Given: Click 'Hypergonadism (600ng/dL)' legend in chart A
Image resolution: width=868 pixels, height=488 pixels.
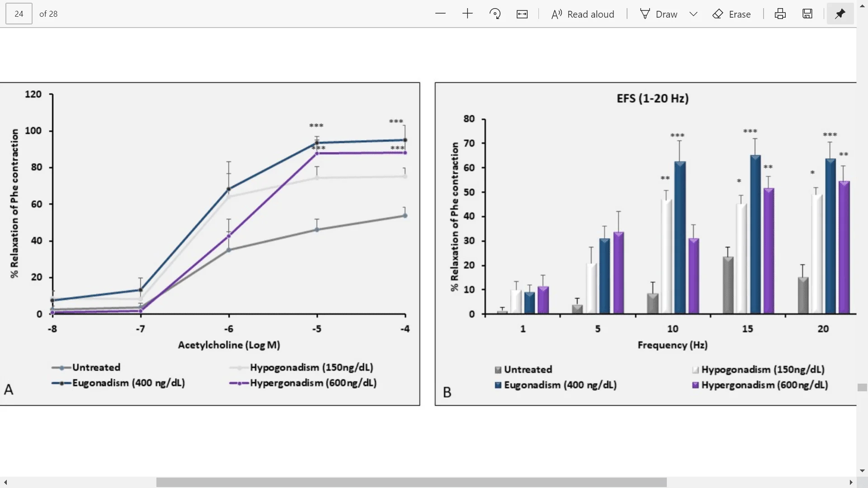Looking at the screenshot, I should [303, 383].
